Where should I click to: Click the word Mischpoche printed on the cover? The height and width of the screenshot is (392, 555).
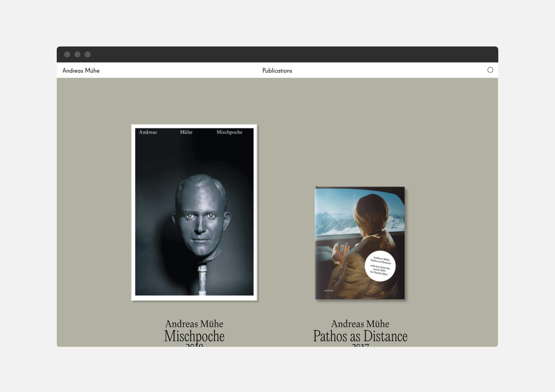(229, 132)
